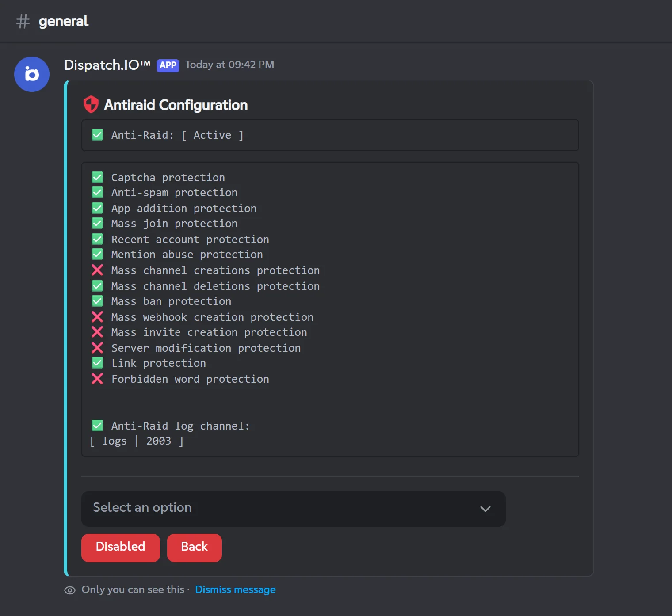
Task: Click the 'Forbidden word protection' text
Action: (190, 379)
